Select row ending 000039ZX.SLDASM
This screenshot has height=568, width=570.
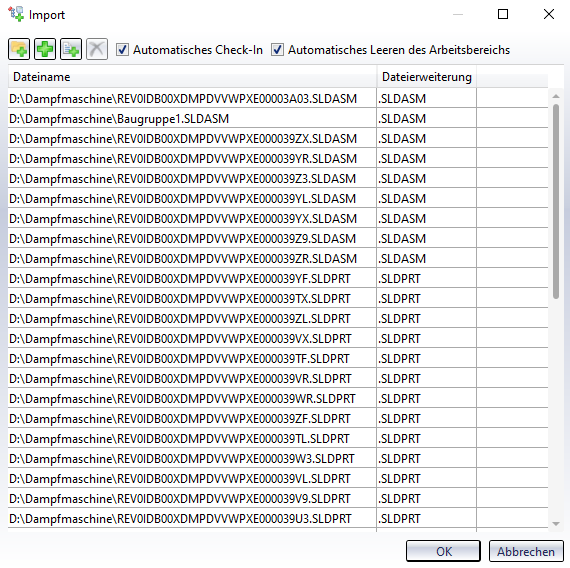tap(278, 139)
